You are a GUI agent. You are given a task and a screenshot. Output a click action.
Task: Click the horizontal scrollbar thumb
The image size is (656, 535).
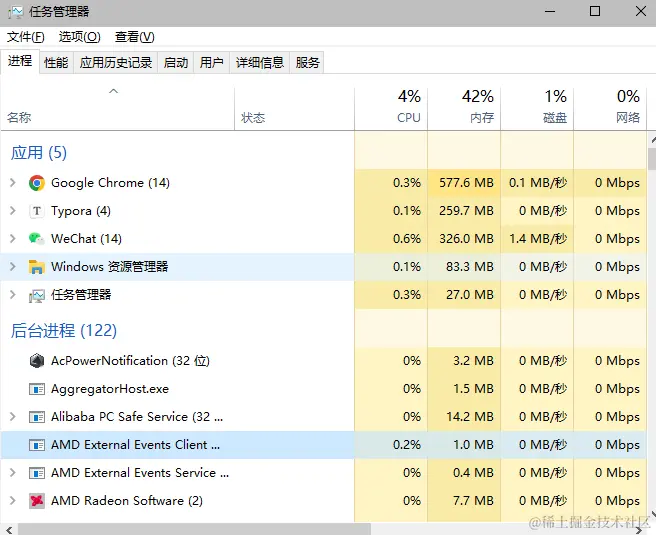point(194,530)
